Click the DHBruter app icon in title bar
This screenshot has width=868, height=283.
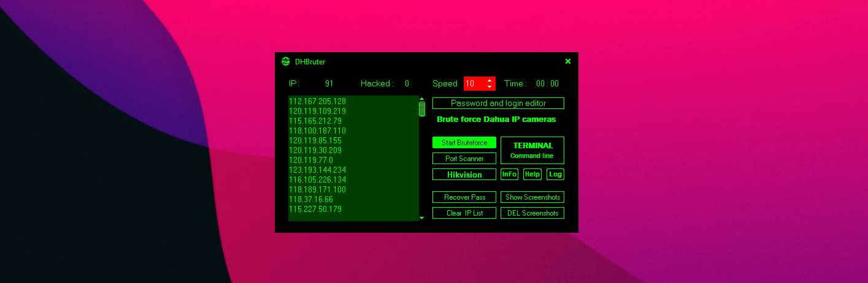(x=285, y=61)
